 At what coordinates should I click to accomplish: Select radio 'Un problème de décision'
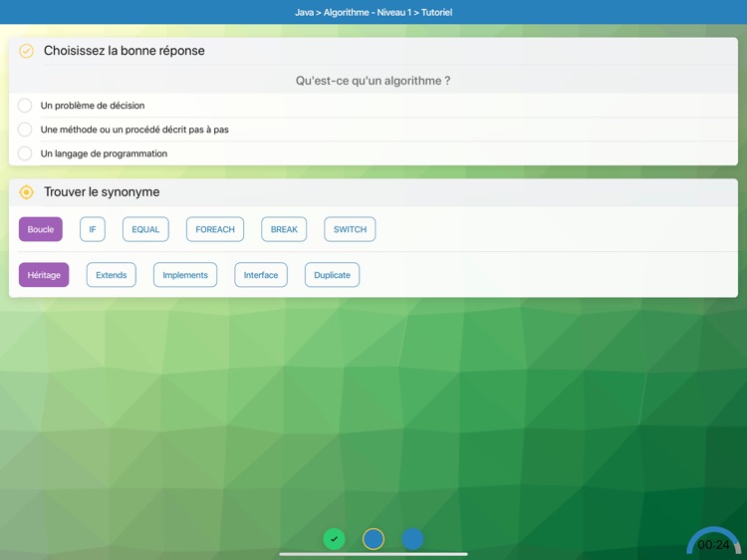25,106
